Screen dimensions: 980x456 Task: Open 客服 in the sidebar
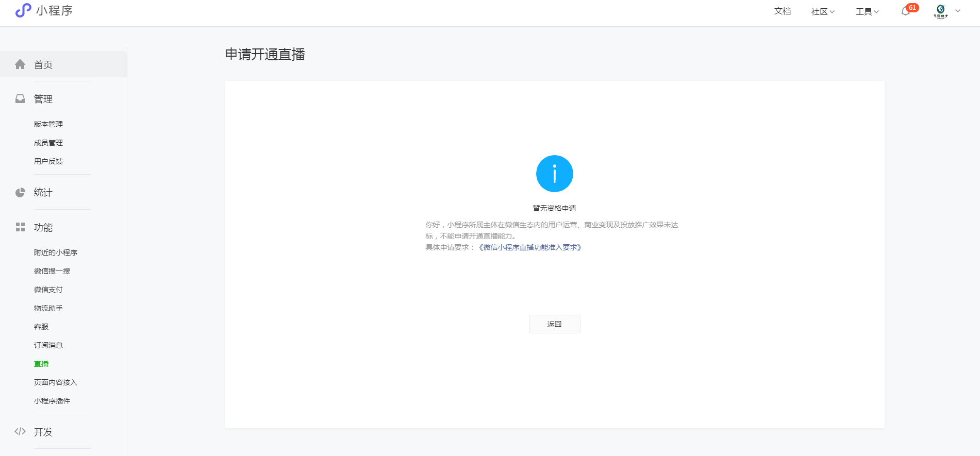[x=41, y=327]
